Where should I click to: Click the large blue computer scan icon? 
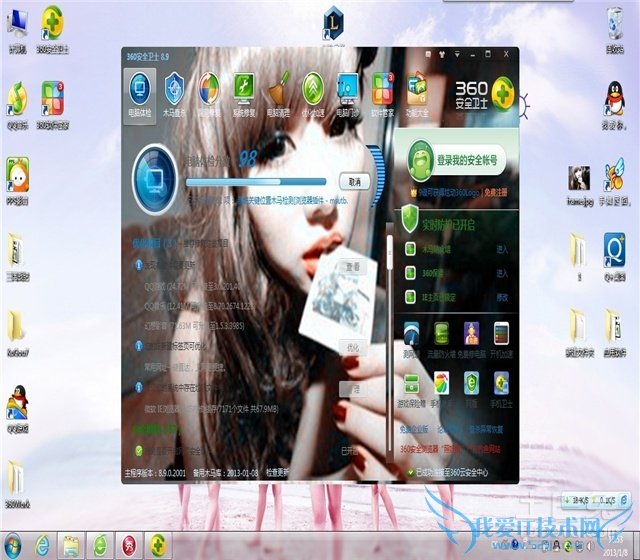click(x=155, y=179)
